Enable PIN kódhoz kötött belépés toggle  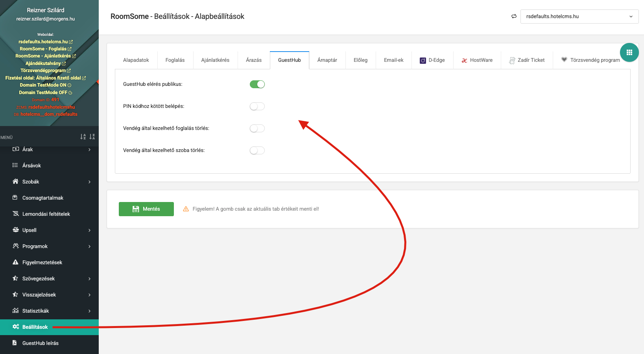click(257, 106)
